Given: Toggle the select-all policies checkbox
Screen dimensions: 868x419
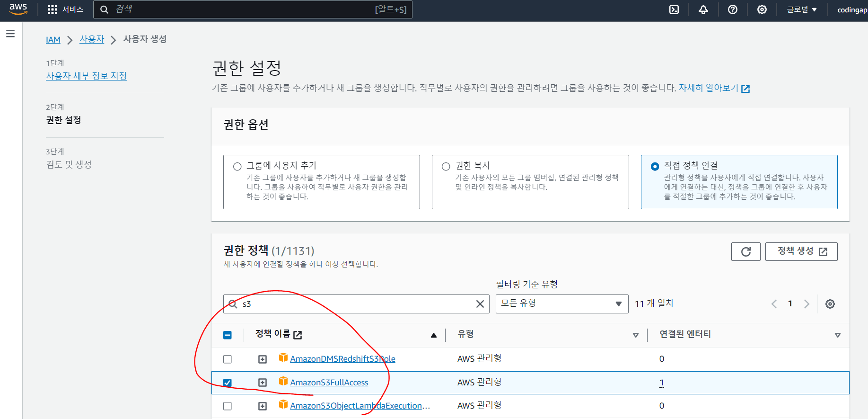Looking at the screenshot, I should pyautogui.click(x=228, y=335).
